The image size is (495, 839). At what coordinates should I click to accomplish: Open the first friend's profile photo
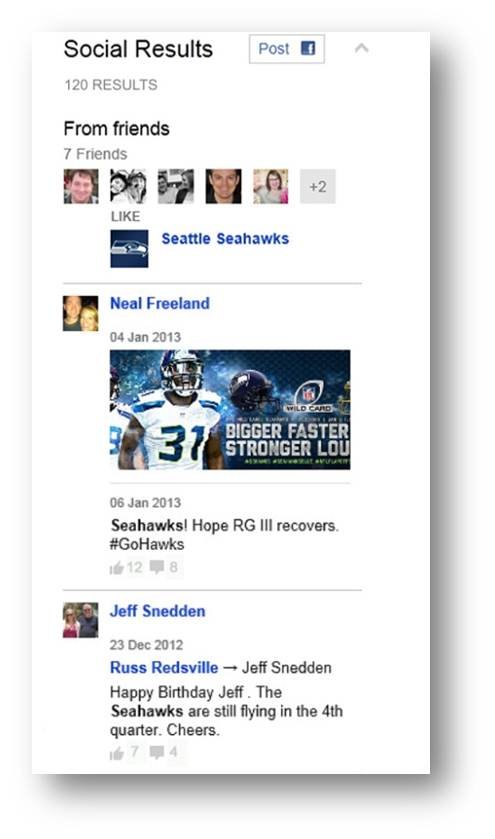click(x=81, y=186)
